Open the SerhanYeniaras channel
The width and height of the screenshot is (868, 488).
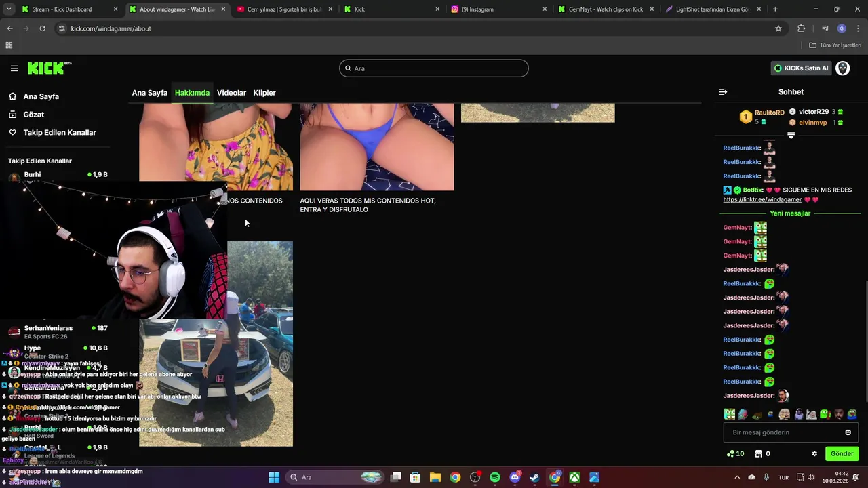coord(58,331)
